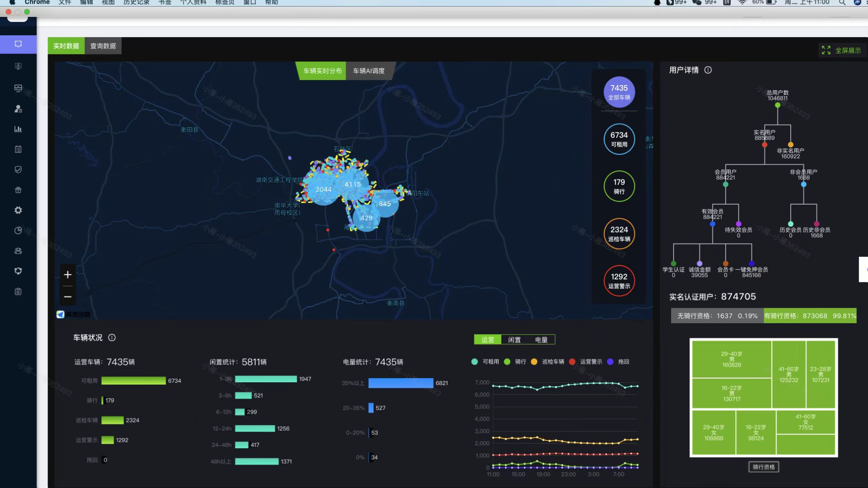Click the 骑行资格 button under treemap

coord(764,467)
